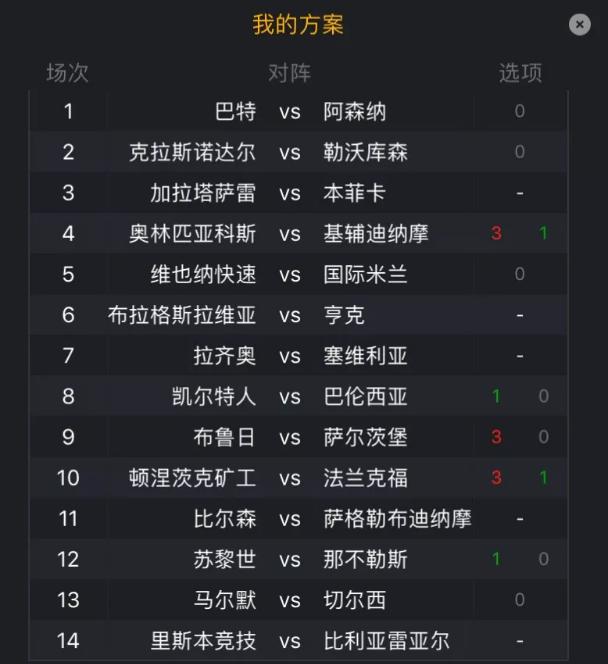The height and width of the screenshot is (664, 608).
Task: Select 0 option for 凯尔特人 vs 巴伦西亚
Action: coord(544,396)
